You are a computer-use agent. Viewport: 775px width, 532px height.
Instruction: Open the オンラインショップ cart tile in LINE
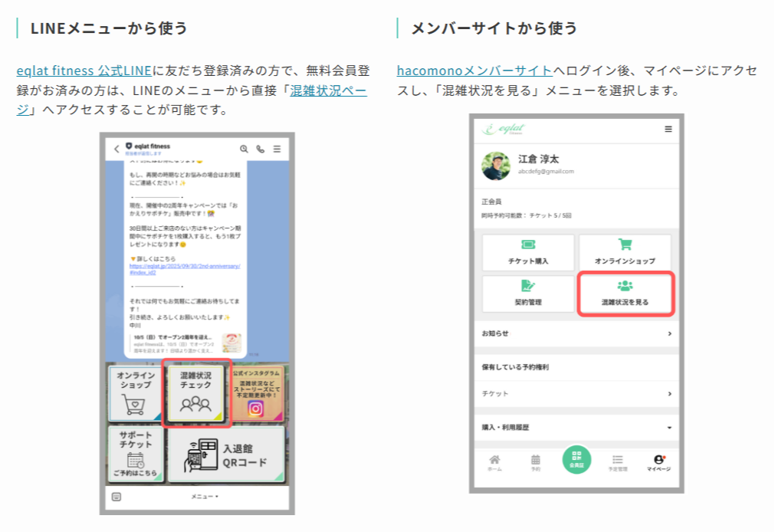point(136,392)
